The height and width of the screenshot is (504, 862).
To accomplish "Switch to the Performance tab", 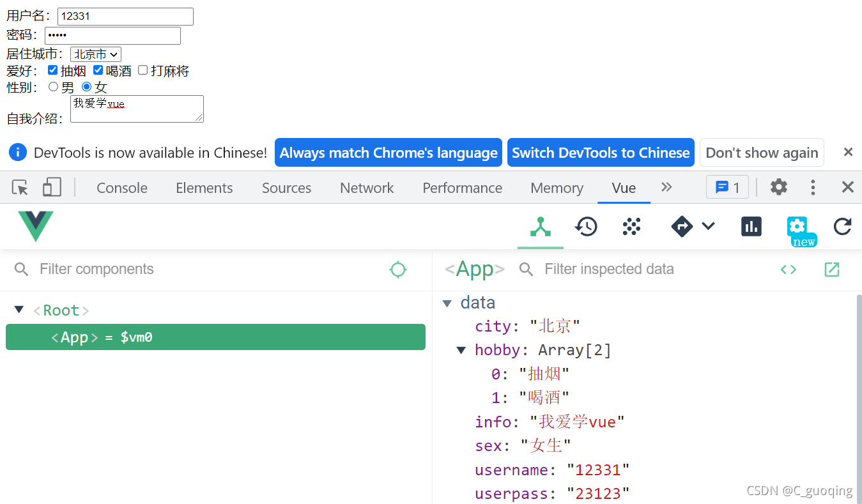I will pyautogui.click(x=463, y=188).
